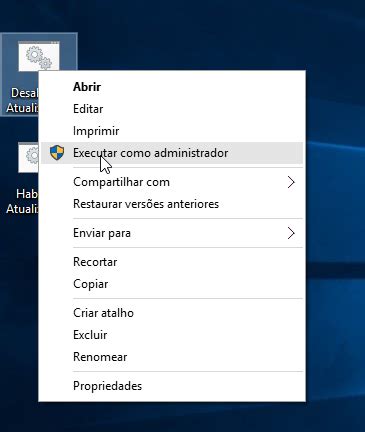Select Restaurar versões anteriores

pyautogui.click(x=172, y=204)
